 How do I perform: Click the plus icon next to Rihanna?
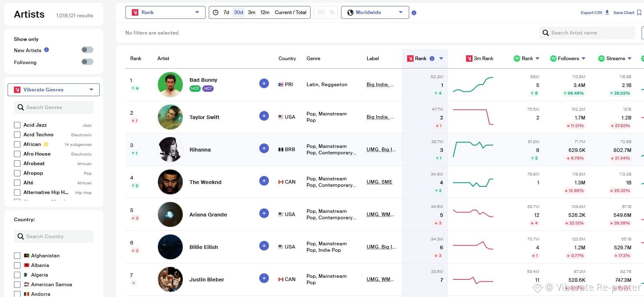click(x=264, y=148)
